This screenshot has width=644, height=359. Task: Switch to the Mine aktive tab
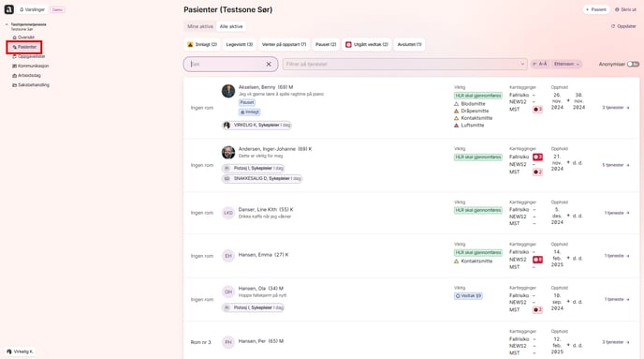click(x=200, y=26)
